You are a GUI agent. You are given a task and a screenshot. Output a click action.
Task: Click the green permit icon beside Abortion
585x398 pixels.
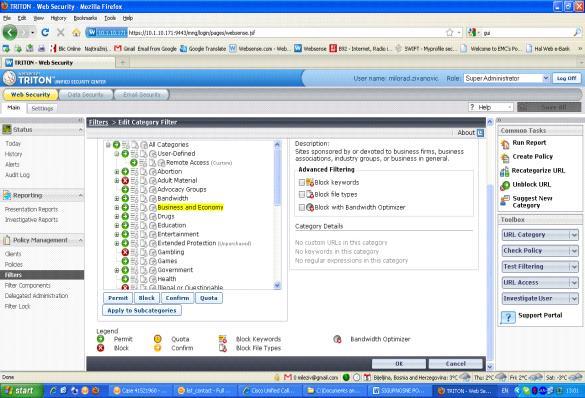coord(125,172)
